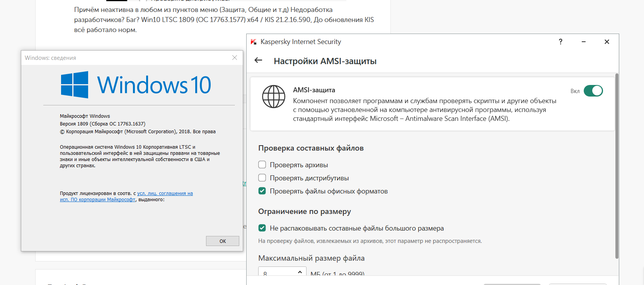Viewport: 644px width, 285px height.
Task: Click the AMSI description starting "Компонент позволяет программам"
Action: pyautogui.click(x=424, y=110)
